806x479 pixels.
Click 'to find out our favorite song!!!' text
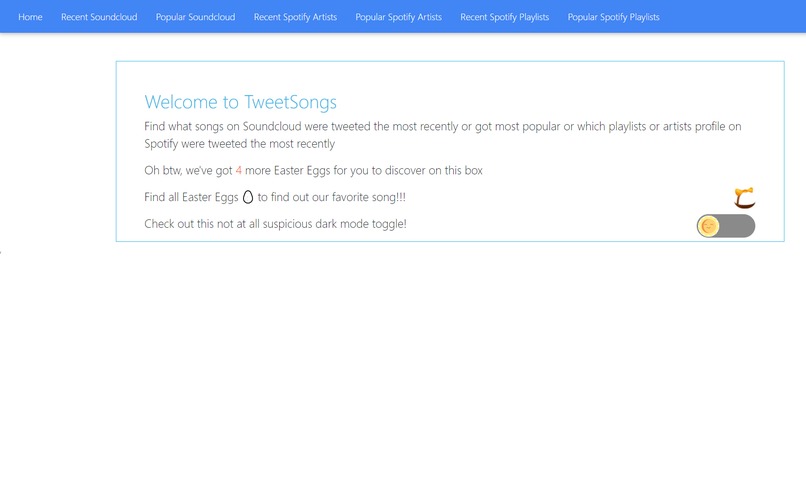click(x=332, y=197)
